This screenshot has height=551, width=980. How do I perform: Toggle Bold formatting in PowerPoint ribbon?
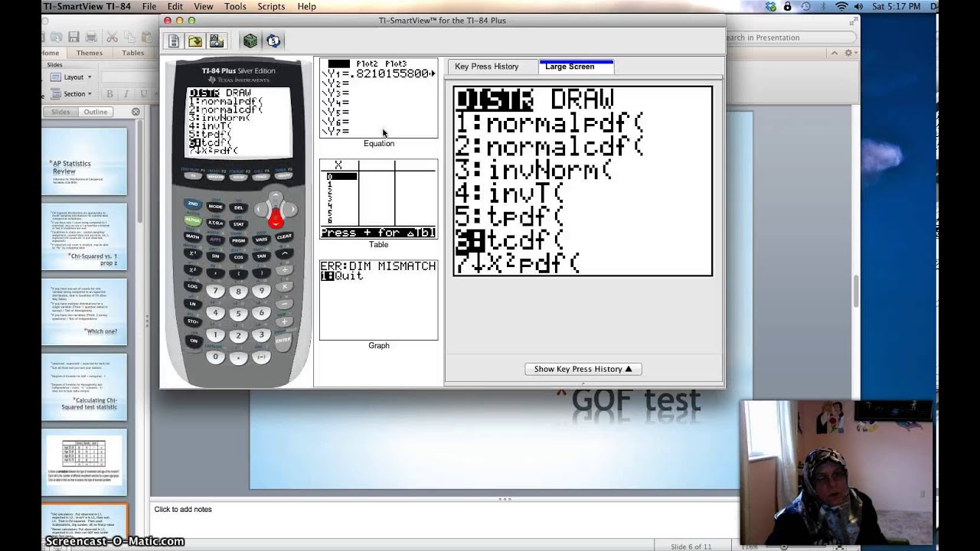(x=109, y=94)
